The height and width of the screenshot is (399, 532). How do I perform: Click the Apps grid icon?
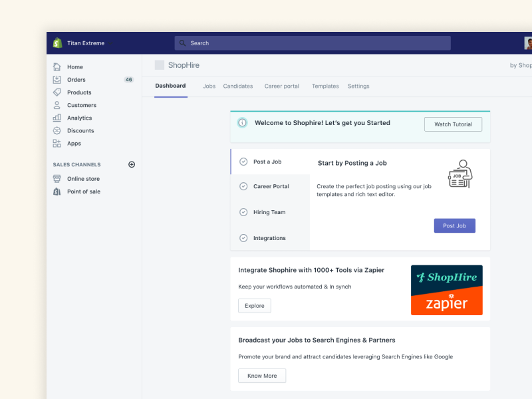pos(57,144)
